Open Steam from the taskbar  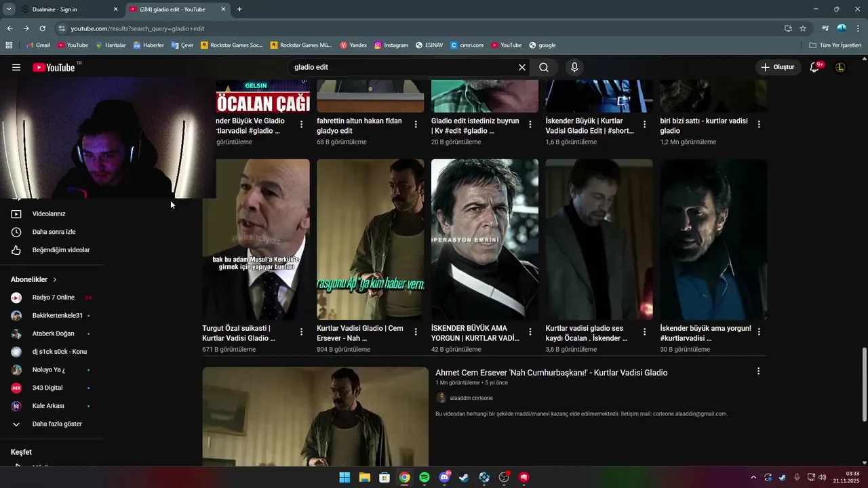(x=464, y=477)
